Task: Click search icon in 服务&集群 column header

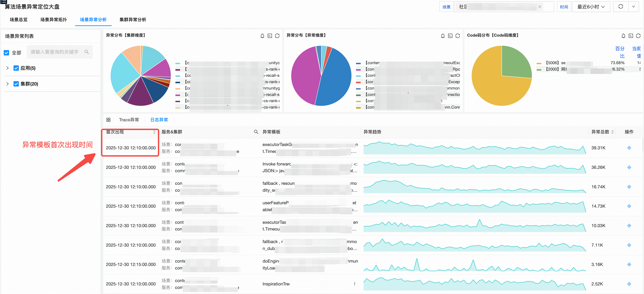Action: point(256,132)
